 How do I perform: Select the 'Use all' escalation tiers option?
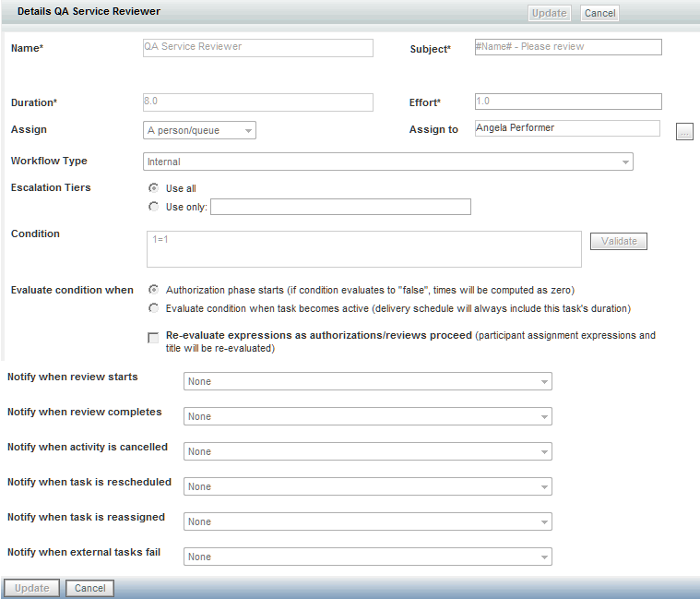point(153,188)
